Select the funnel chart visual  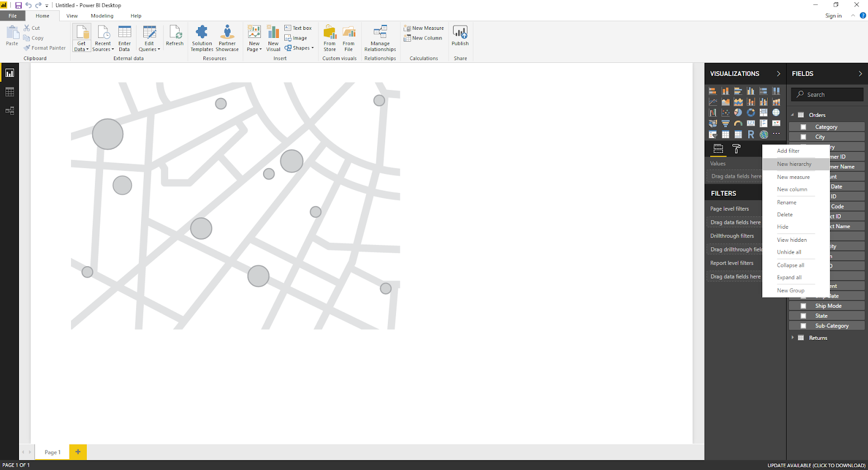[725, 124]
